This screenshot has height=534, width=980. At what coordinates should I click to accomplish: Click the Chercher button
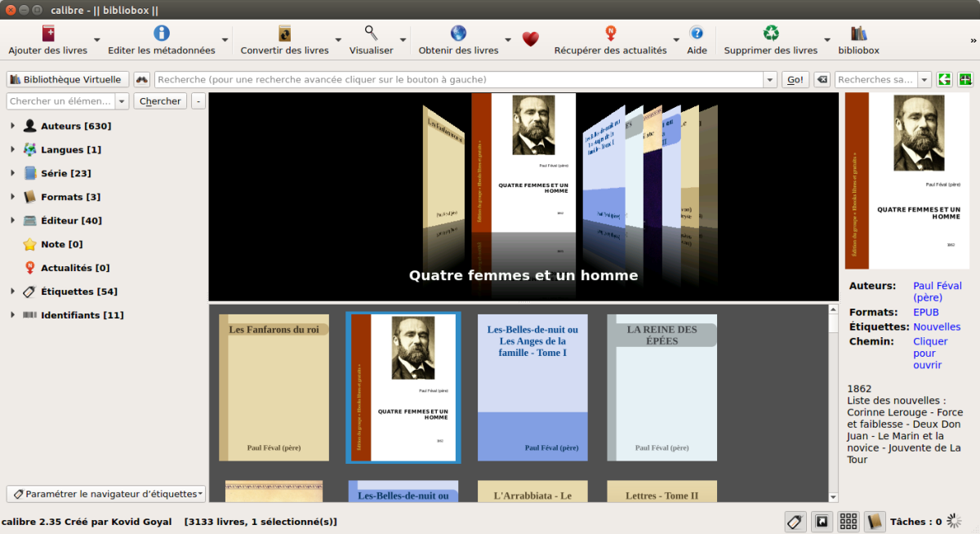coord(160,101)
